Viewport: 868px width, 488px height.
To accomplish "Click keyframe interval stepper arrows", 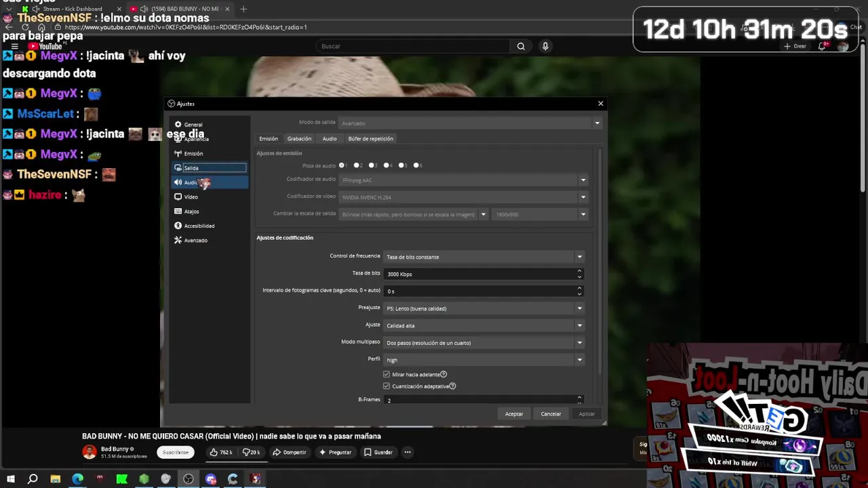I will pos(579,291).
